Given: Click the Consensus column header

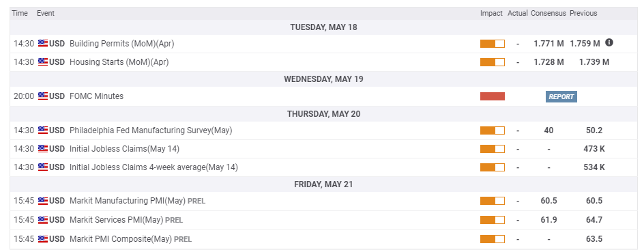Looking at the screenshot, I should coord(548,13).
